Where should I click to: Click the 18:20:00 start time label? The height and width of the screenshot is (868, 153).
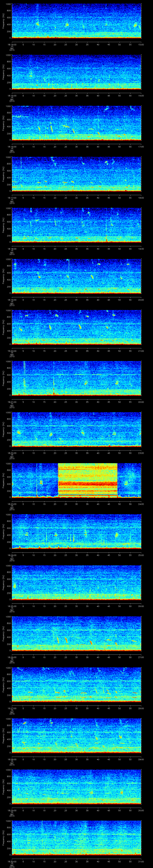click(x=12, y=351)
